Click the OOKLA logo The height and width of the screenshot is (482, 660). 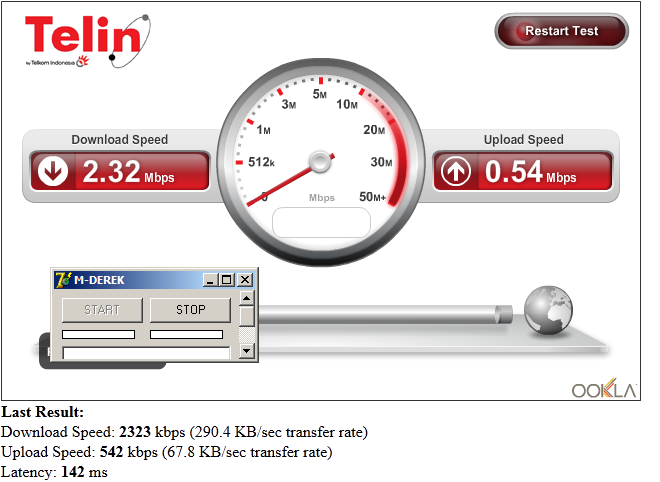(x=604, y=389)
